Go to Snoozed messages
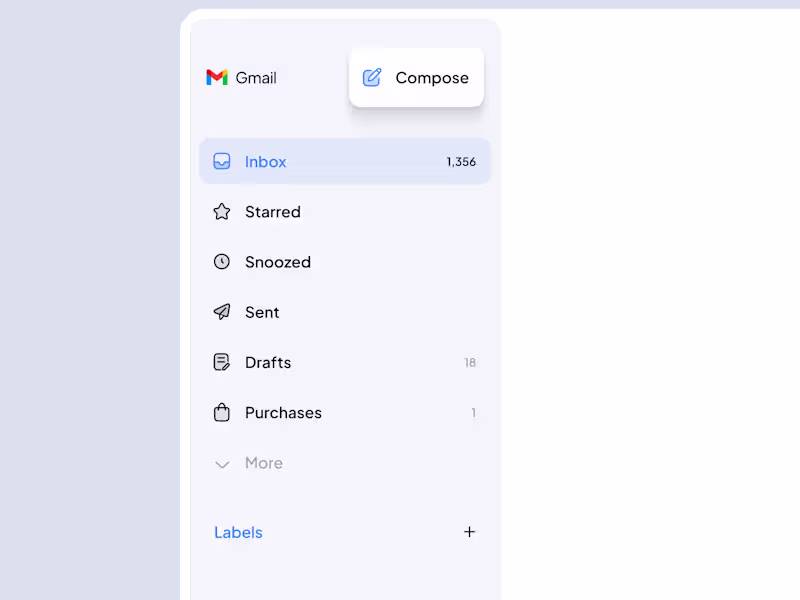The image size is (800, 600). (278, 262)
